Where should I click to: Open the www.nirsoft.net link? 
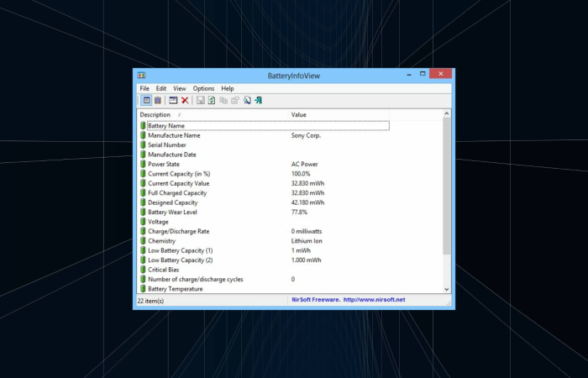375,300
